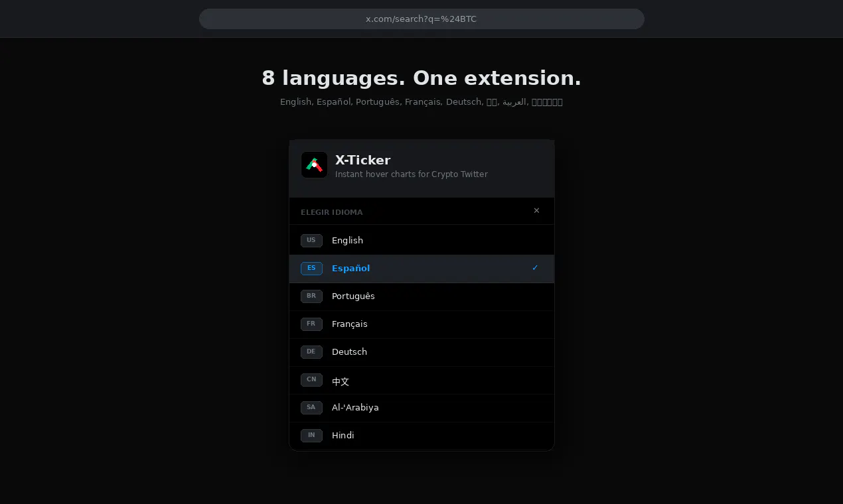Click the language list subtitle under heading
Image resolution: width=843 pixels, height=504 pixels.
(x=421, y=102)
